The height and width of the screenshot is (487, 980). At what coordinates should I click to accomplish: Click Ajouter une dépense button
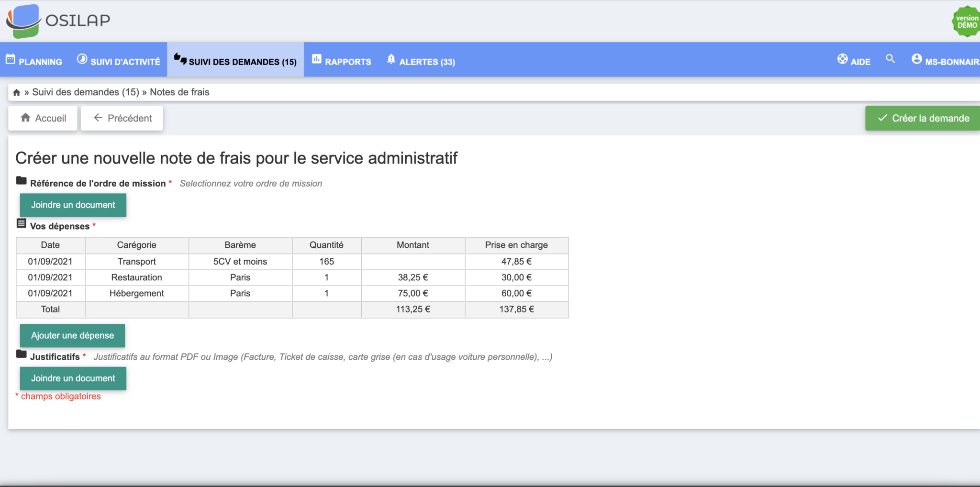click(72, 335)
